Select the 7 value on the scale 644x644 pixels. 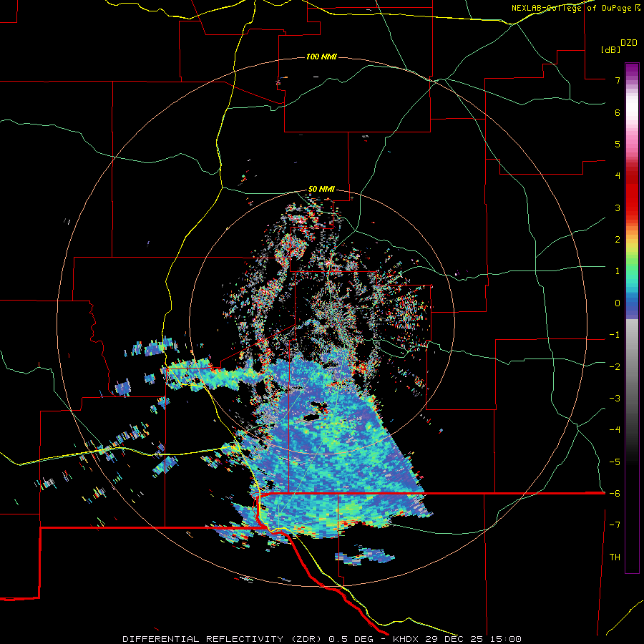[618, 80]
